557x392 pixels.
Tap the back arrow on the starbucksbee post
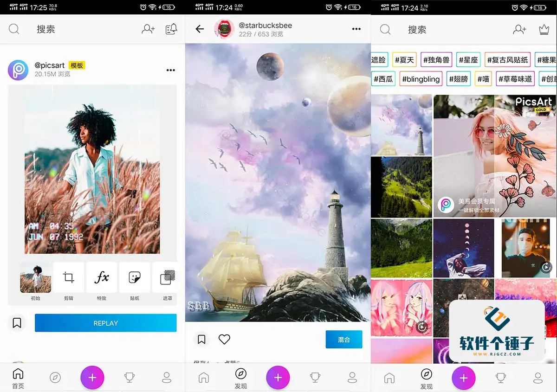click(199, 29)
